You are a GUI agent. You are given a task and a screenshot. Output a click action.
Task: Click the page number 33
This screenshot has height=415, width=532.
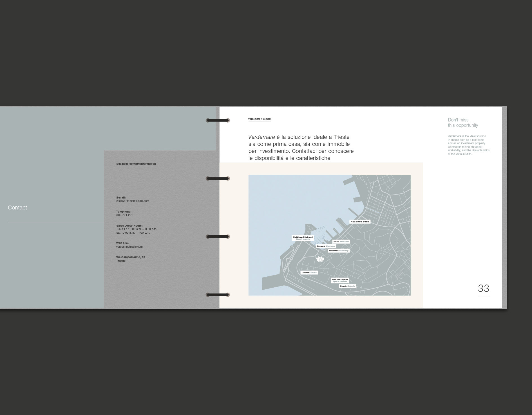click(484, 288)
